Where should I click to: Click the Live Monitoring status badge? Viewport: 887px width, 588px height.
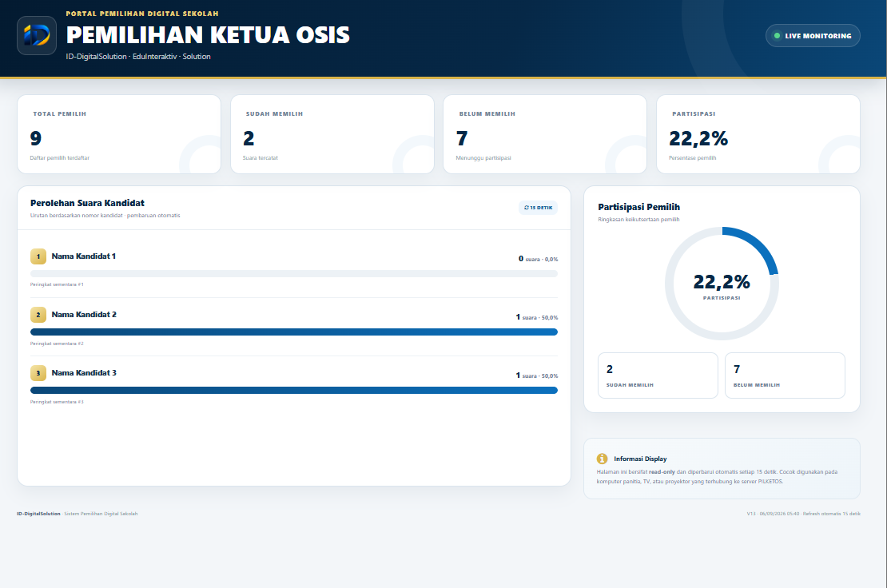[x=813, y=36]
